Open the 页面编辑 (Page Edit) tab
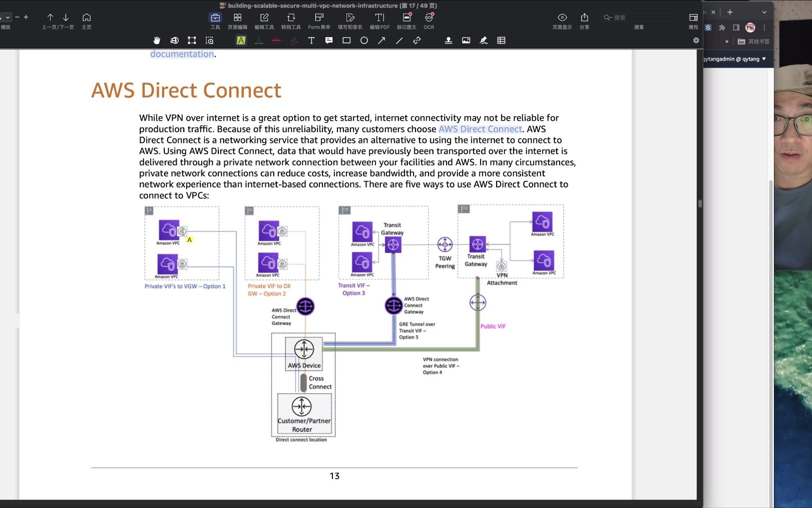This screenshot has height=508, width=812. pyautogui.click(x=237, y=21)
